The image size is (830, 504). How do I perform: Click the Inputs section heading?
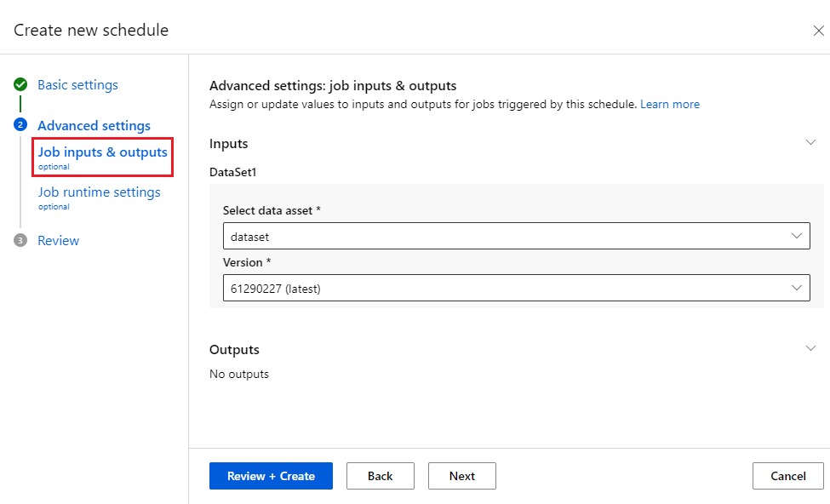coord(228,144)
